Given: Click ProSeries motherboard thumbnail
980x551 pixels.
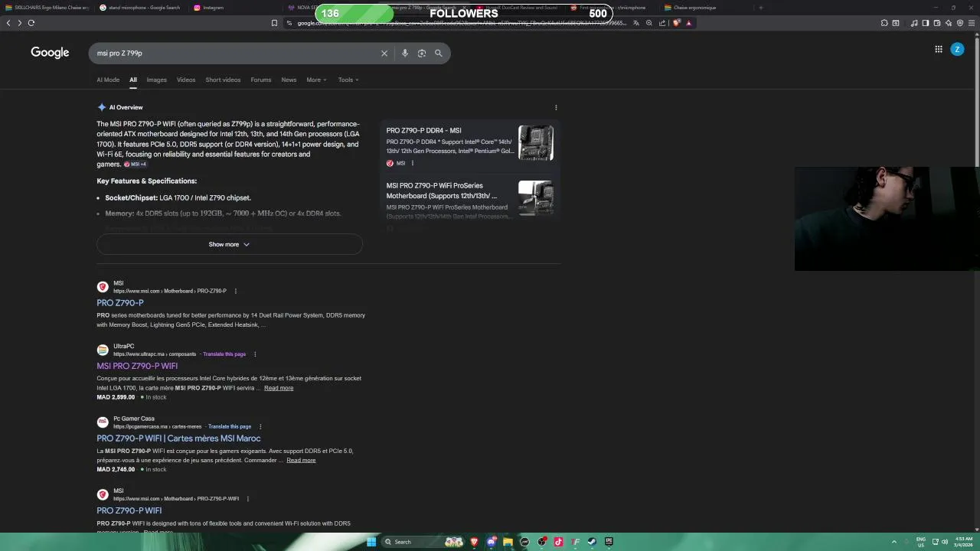Looking at the screenshot, I should click(536, 198).
